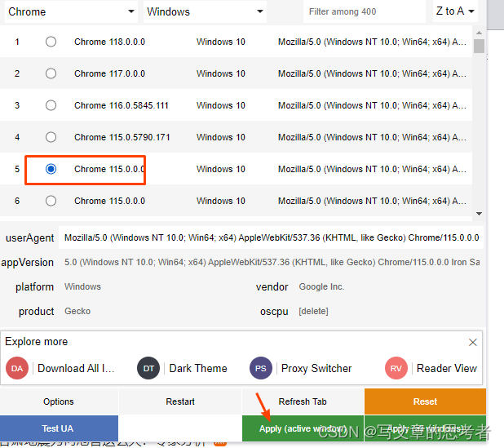Screen dimensions: 504x448
Task: Click the Refresh Tab button
Action: click(x=303, y=401)
